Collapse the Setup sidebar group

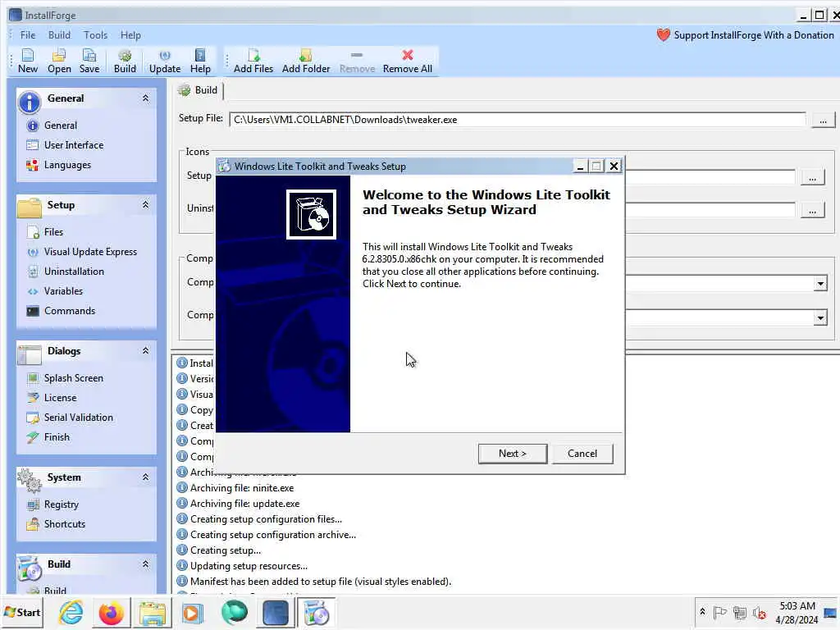coord(145,205)
